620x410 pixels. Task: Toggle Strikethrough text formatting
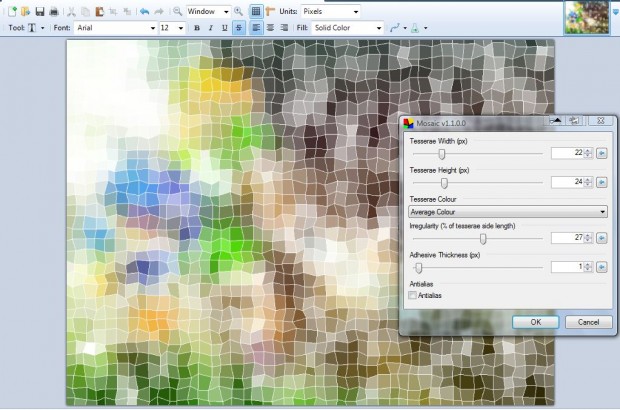[x=238, y=28]
